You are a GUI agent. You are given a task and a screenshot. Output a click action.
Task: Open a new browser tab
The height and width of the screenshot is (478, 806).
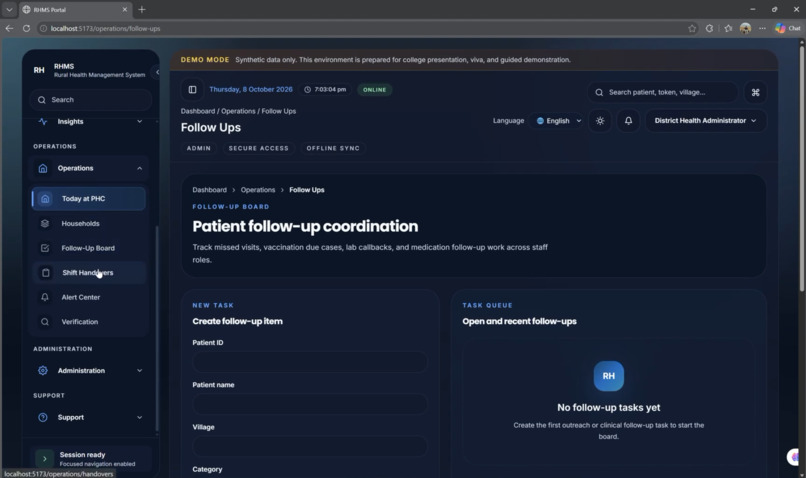[x=142, y=9]
